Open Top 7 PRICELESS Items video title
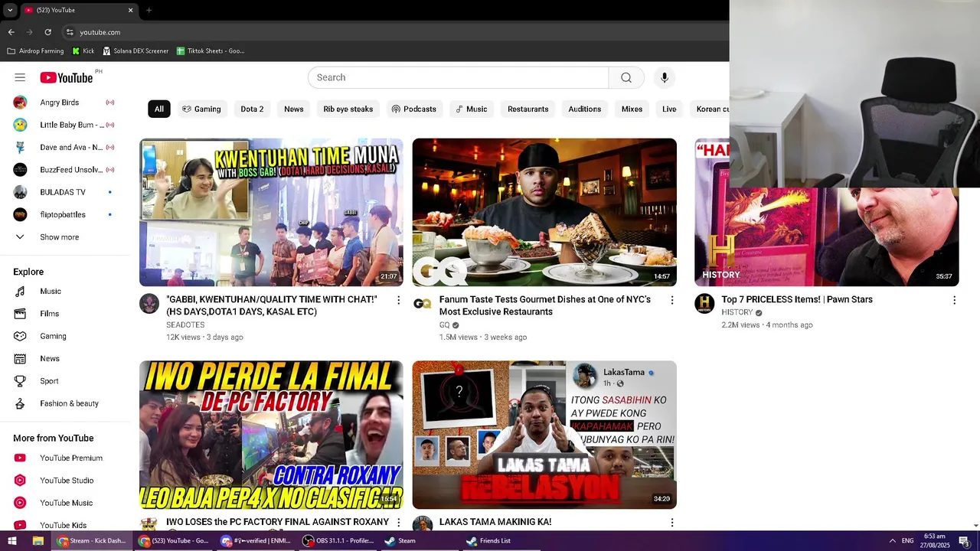980x551 pixels. click(x=797, y=300)
